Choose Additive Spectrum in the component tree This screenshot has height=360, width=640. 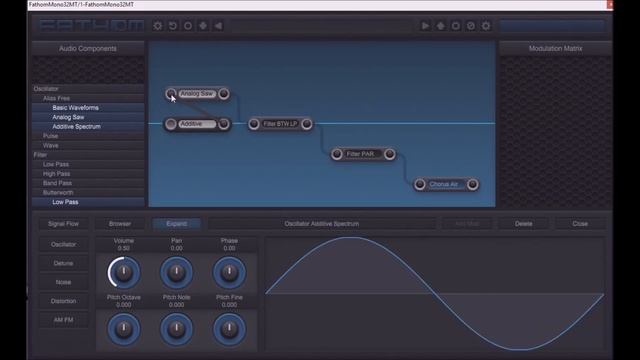[x=88, y=127]
